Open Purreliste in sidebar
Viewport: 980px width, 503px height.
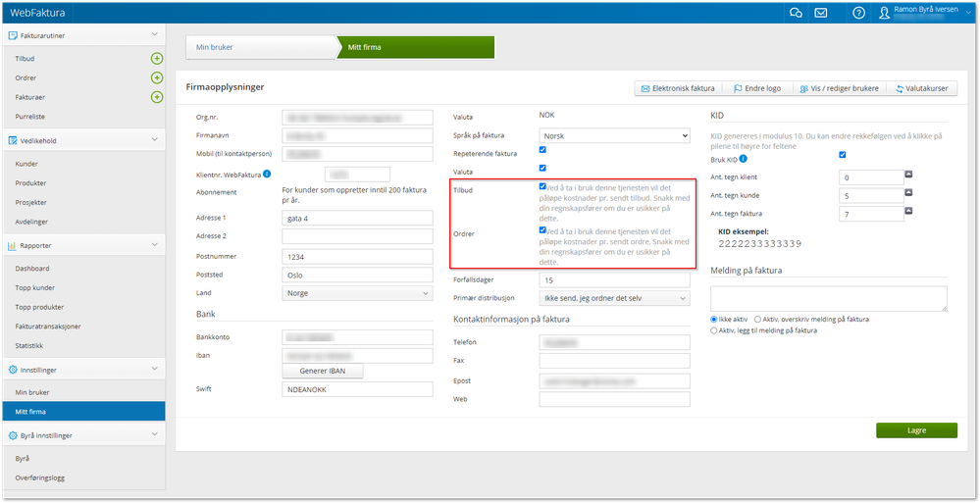[30, 117]
